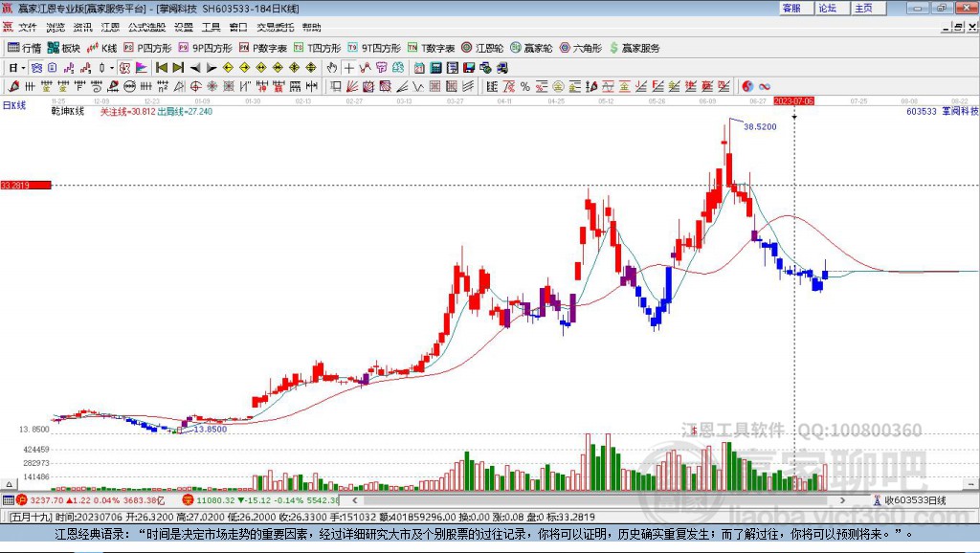Click the red floppy save icon
This screenshot has width=980, height=553.
pos(469,68)
